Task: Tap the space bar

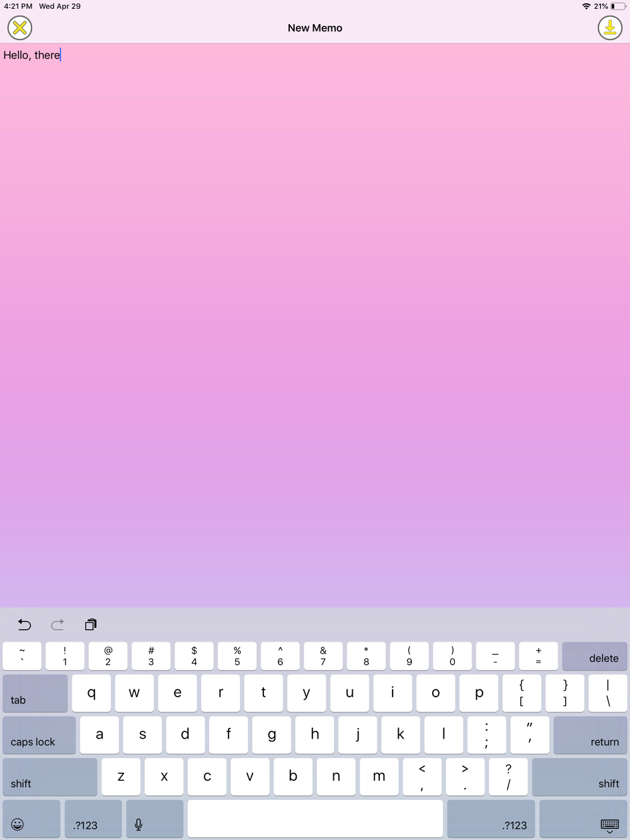Action: (x=315, y=819)
